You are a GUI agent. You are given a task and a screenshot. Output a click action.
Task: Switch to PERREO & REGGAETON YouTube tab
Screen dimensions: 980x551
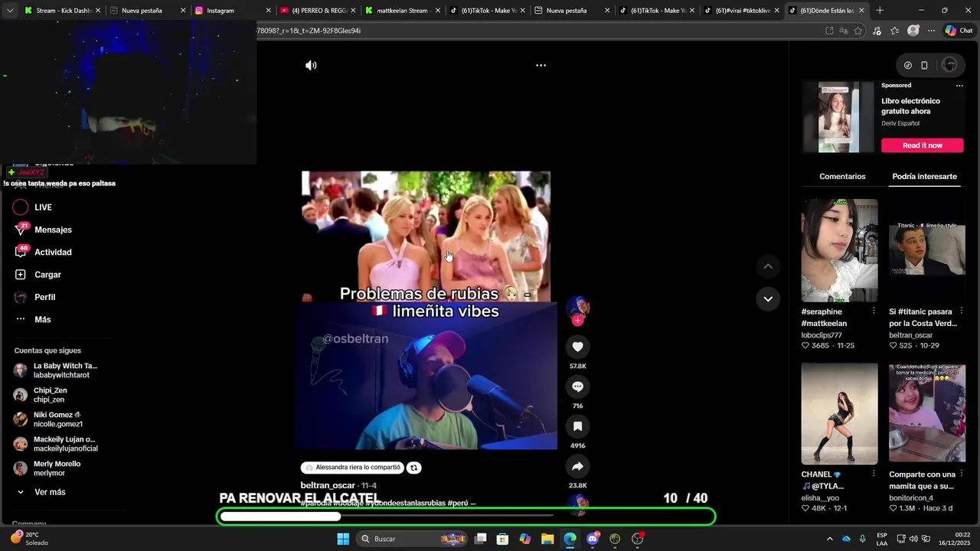point(318,11)
